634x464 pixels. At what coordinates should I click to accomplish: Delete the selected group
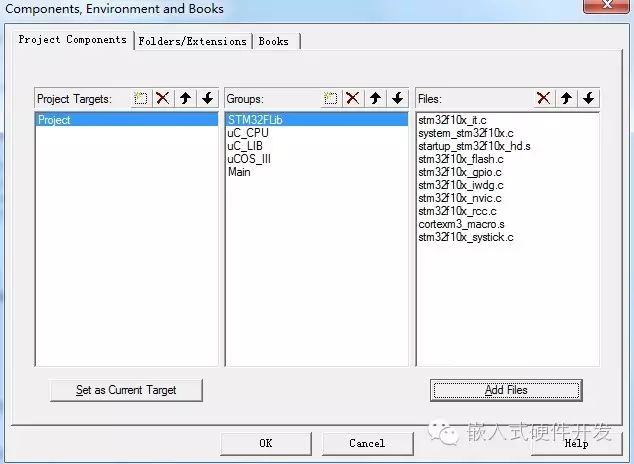(353, 98)
